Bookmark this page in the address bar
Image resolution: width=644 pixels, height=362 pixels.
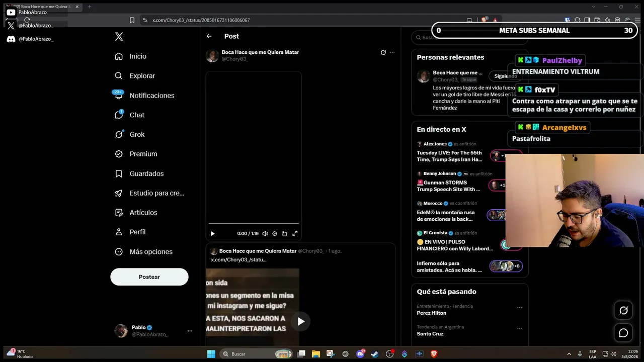132,20
